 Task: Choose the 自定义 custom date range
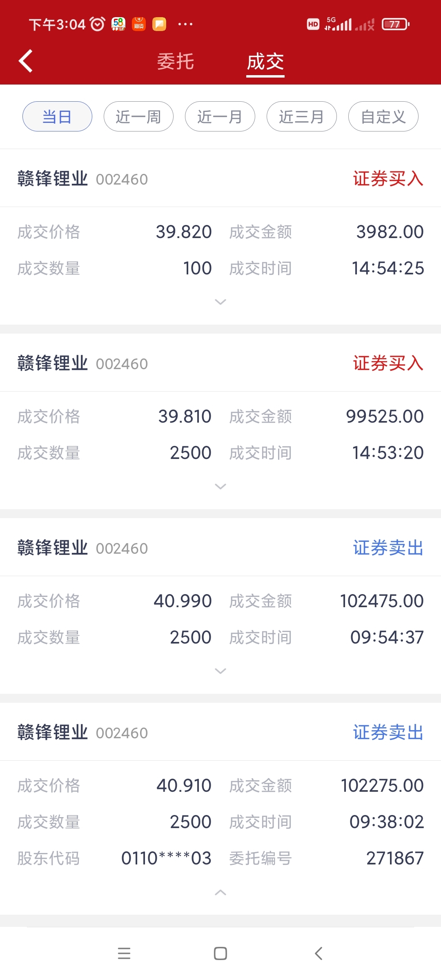click(383, 116)
